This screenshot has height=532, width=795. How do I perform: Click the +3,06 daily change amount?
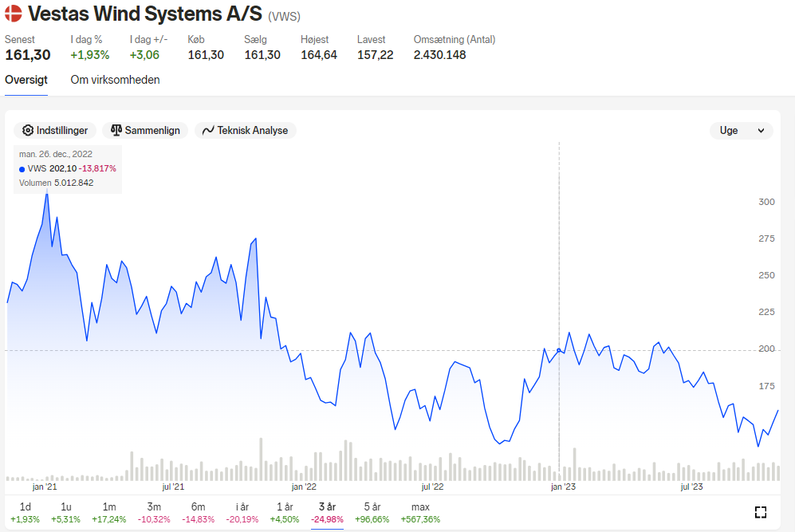(144, 55)
